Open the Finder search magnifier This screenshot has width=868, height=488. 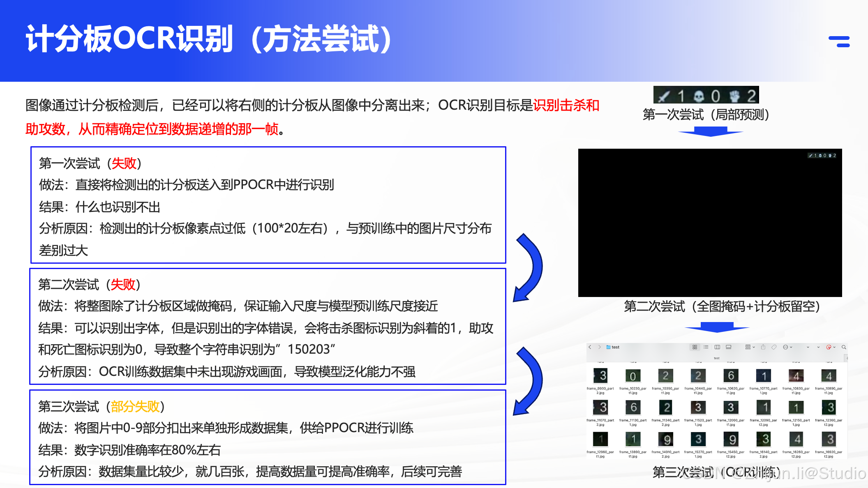(x=844, y=347)
